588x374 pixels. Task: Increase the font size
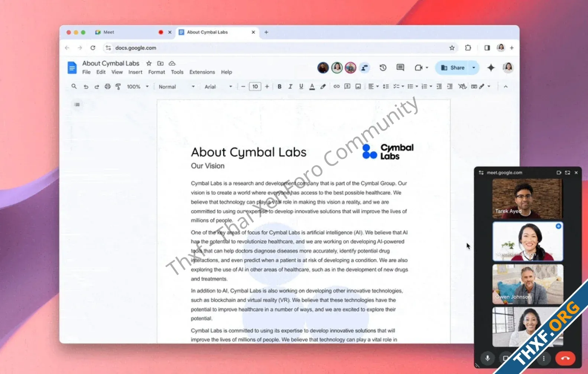267,86
